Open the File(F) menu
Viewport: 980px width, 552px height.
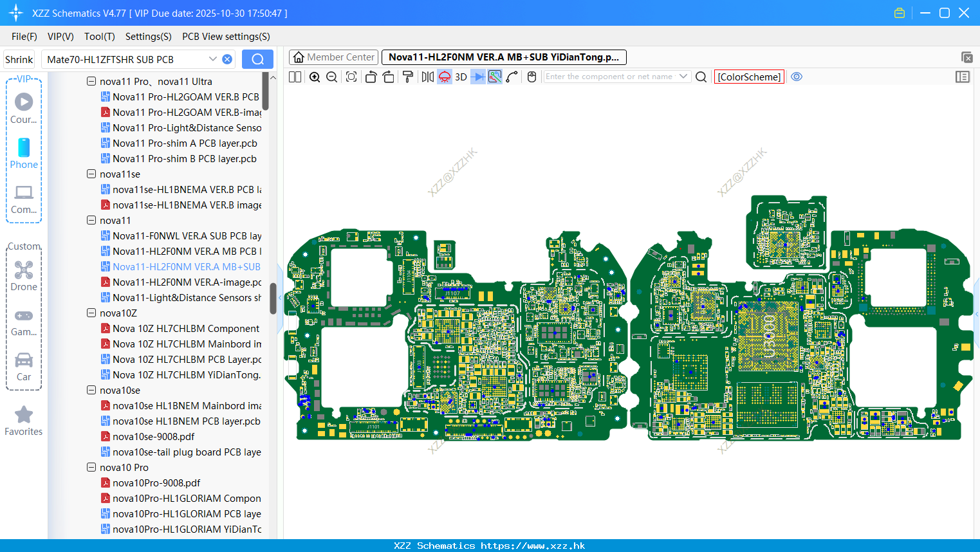24,37
